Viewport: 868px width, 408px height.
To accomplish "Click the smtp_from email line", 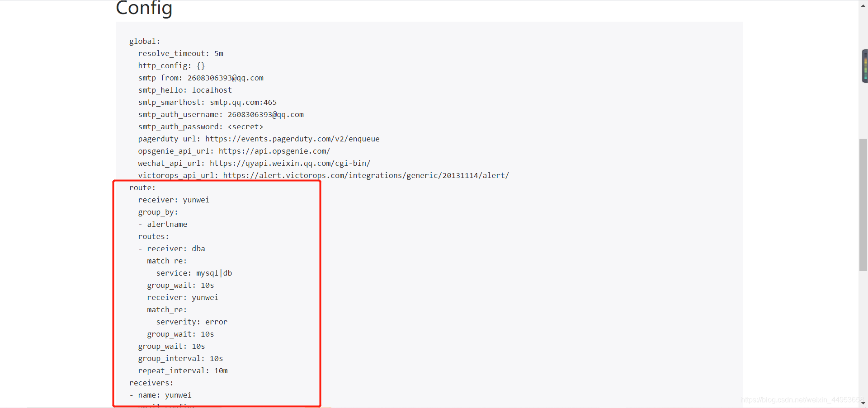I will pyautogui.click(x=201, y=78).
